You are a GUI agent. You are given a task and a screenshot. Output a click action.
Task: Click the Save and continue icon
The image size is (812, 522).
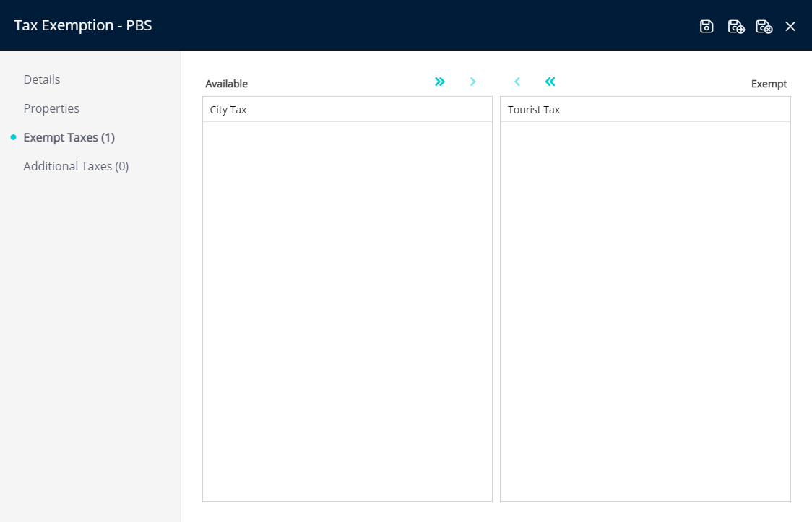coord(736,27)
